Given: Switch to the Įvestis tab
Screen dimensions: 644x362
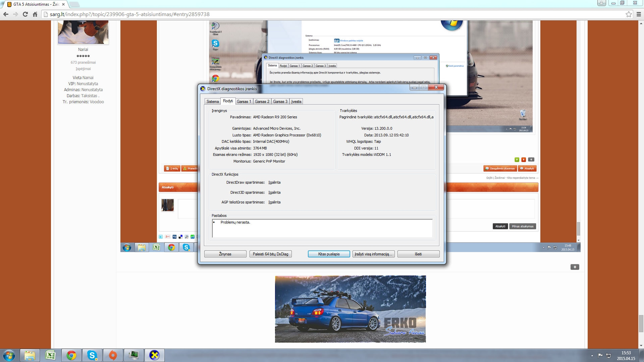Looking at the screenshot, I should pos(296,102).
